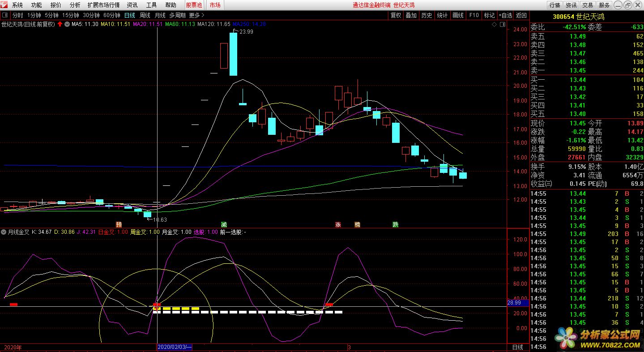Click the 行情 button at top right
The width and height of the screenshot is (644, 352).
pyautogui.click(x=554, y=5)
